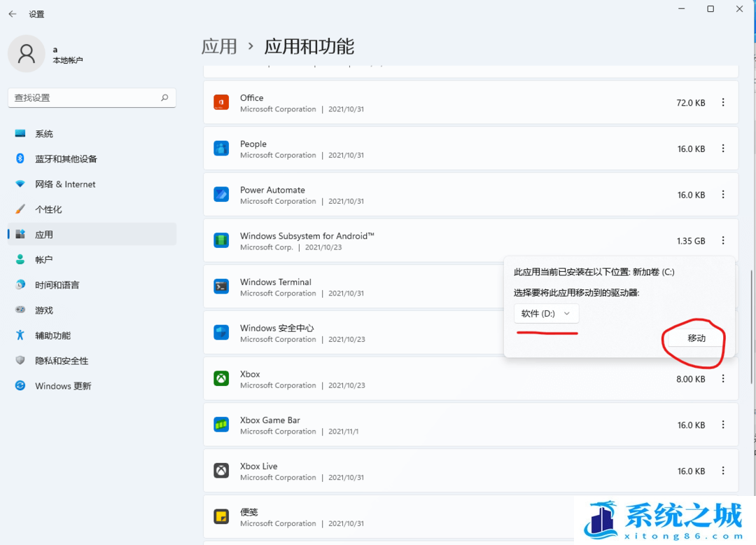756x545 pixels.
Task: Expand the 软件 (D:) drive dropdown
Action: 546,314
